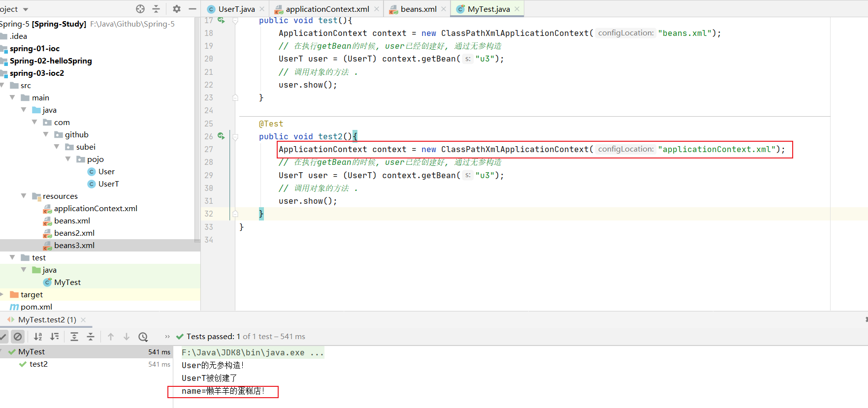
Task: Toggle show ignored tests button
Action: pyautogui.click(x=18, y=337)
